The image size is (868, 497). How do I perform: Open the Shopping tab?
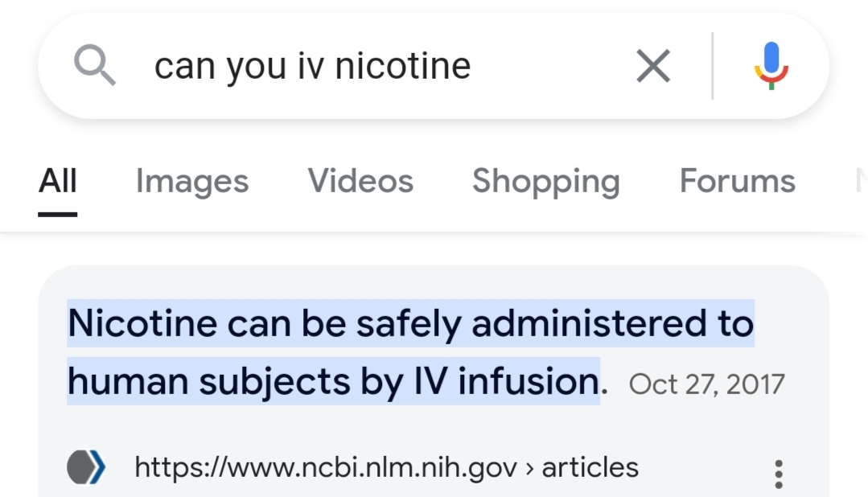(546, 182)
